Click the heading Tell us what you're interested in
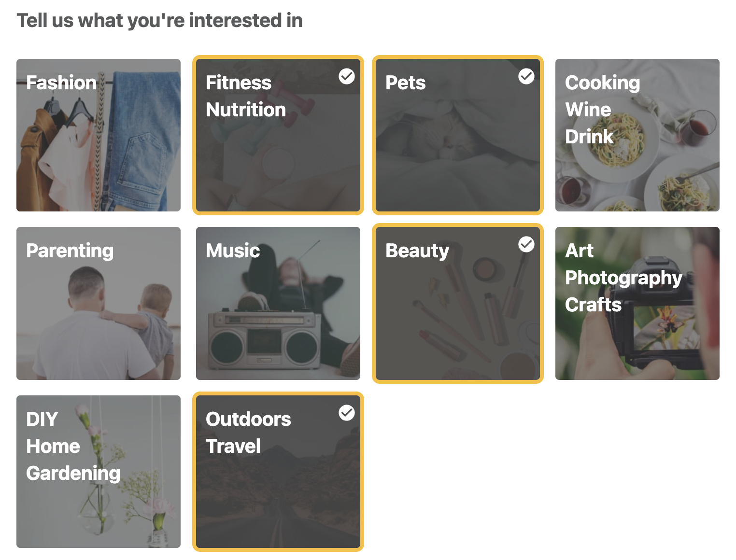Screen dimensions: 736x560 click(x=159, y=20)
